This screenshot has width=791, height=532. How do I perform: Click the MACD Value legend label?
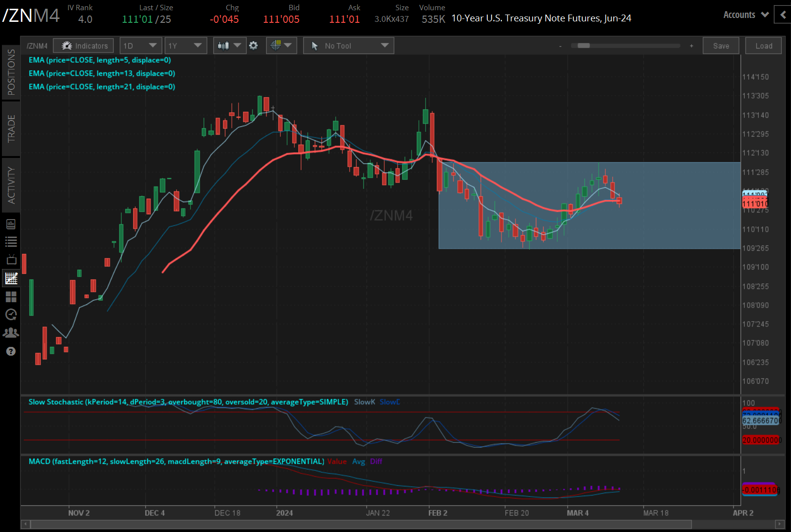tap(337, 462)
